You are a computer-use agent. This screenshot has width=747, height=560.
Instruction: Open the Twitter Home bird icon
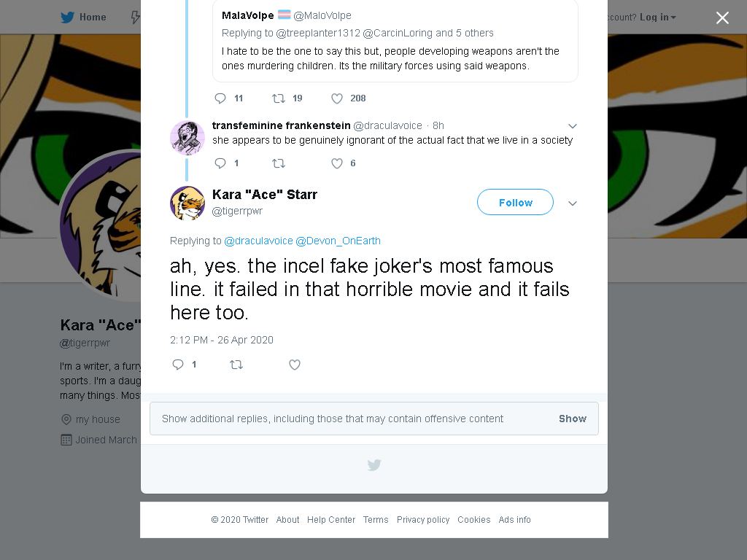click(68, 17)
